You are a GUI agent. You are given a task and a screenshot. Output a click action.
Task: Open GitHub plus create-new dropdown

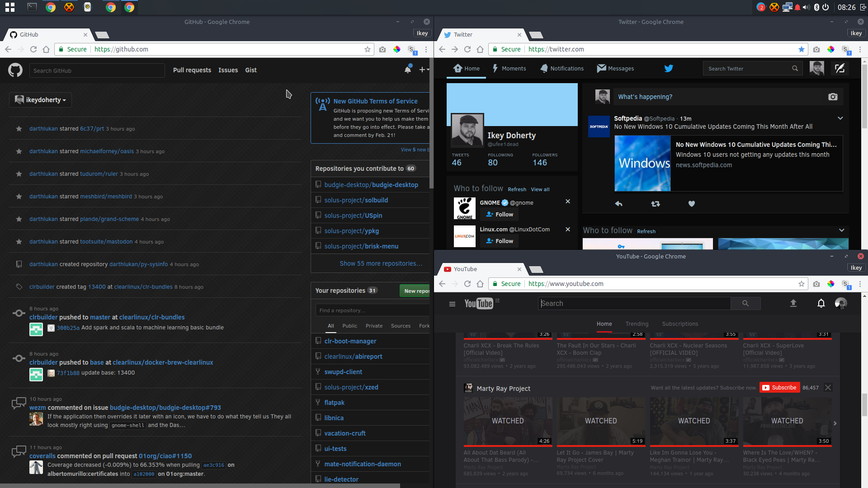424,70
